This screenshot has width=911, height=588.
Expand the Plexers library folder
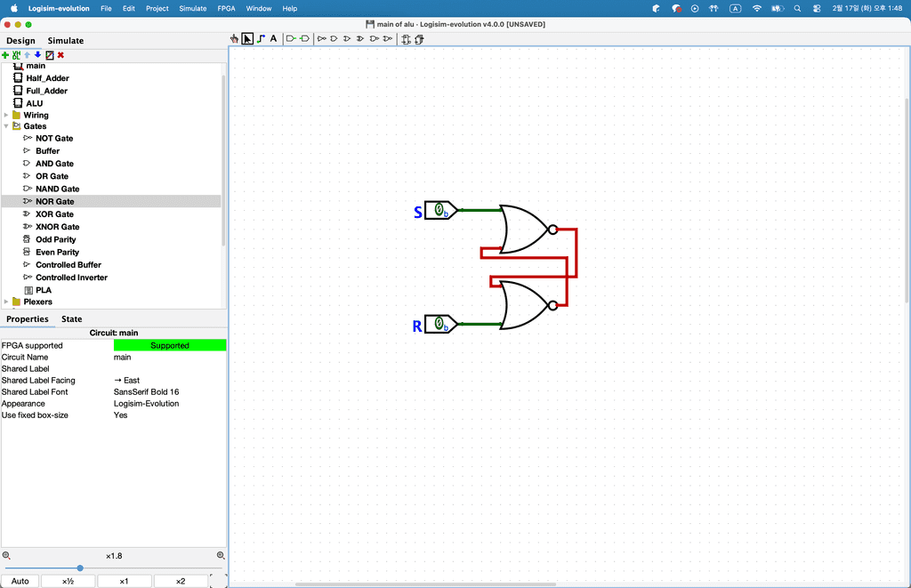pyautogui.click(x=6, y=302)
